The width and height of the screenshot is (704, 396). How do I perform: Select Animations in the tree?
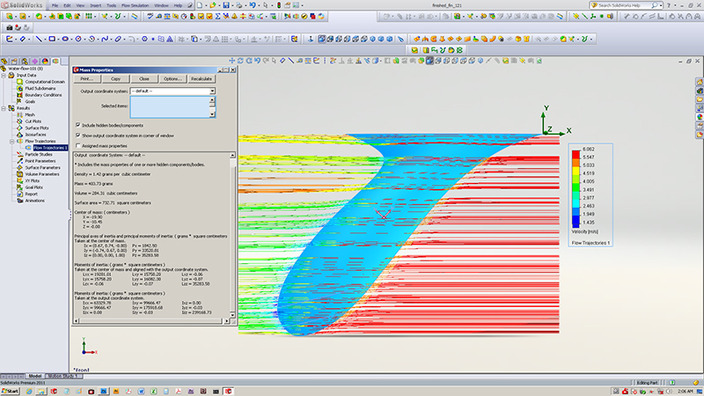[35, 201]
